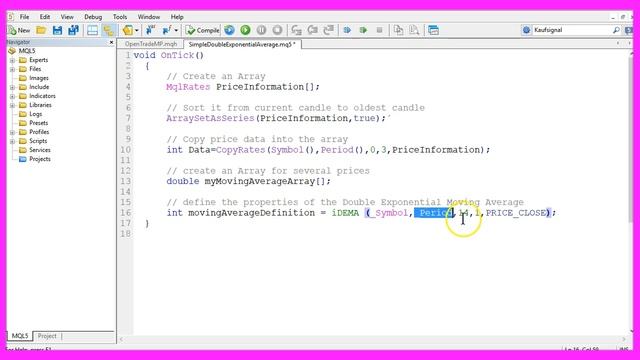The width and height of the screenshot is (640, 360).
Task: Open the Help menu
Action: (177, 17)
